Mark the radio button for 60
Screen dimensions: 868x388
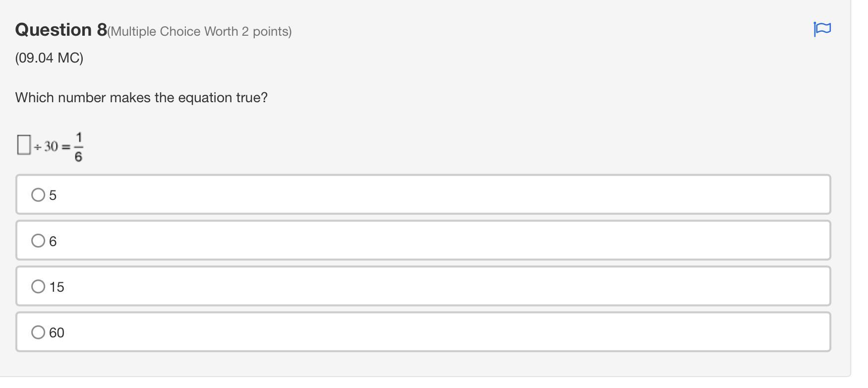38,332
